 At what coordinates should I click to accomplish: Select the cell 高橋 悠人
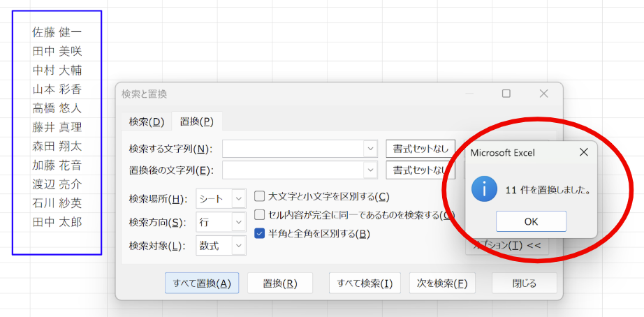(57, 108)
